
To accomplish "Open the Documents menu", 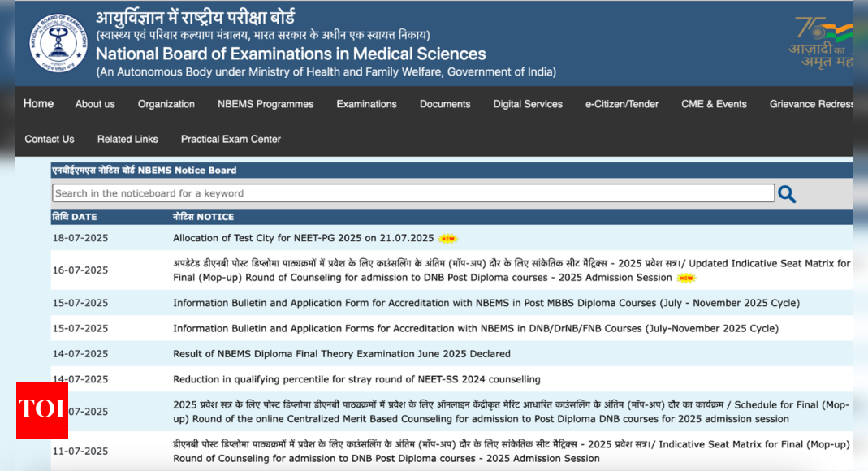I will pos(445,104).
